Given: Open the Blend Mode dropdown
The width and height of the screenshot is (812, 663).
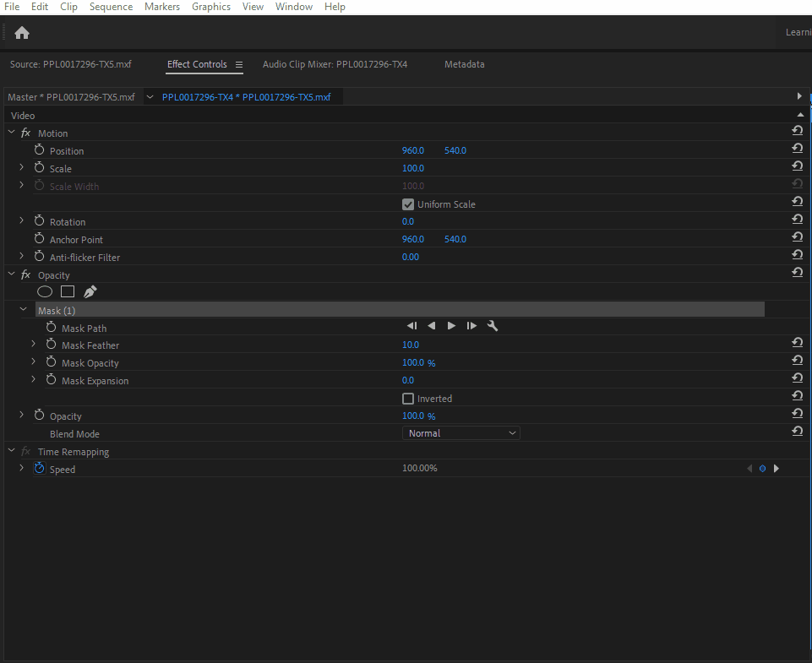Looking at the screenshot, I should [460, 432].
